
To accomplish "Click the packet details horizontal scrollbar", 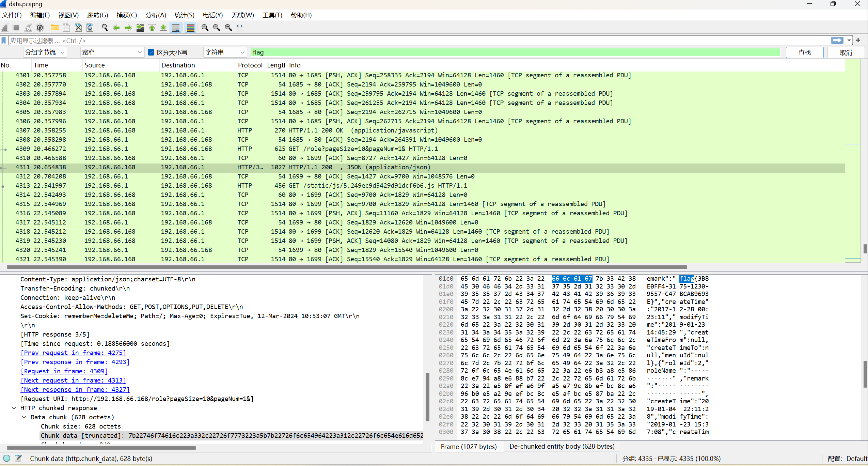I will tap(101, 448).
